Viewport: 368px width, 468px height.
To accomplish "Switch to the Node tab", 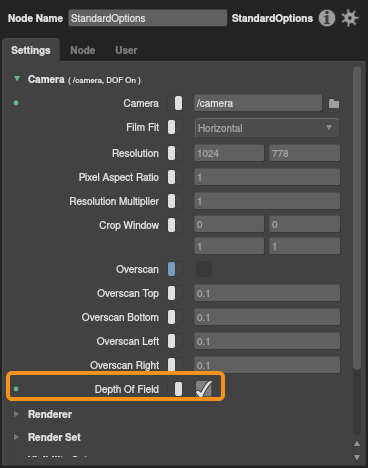I will click(83, 50).
